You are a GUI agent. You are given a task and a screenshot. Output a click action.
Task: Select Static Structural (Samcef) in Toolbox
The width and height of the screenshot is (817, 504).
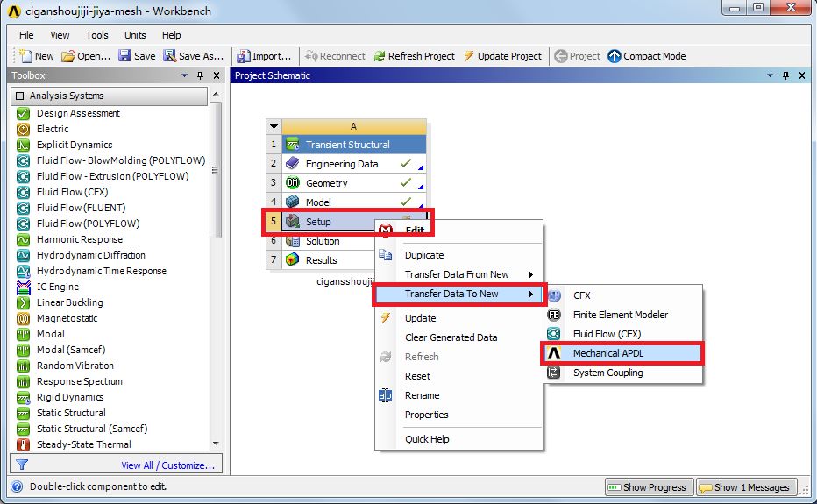tap(92, 429)
